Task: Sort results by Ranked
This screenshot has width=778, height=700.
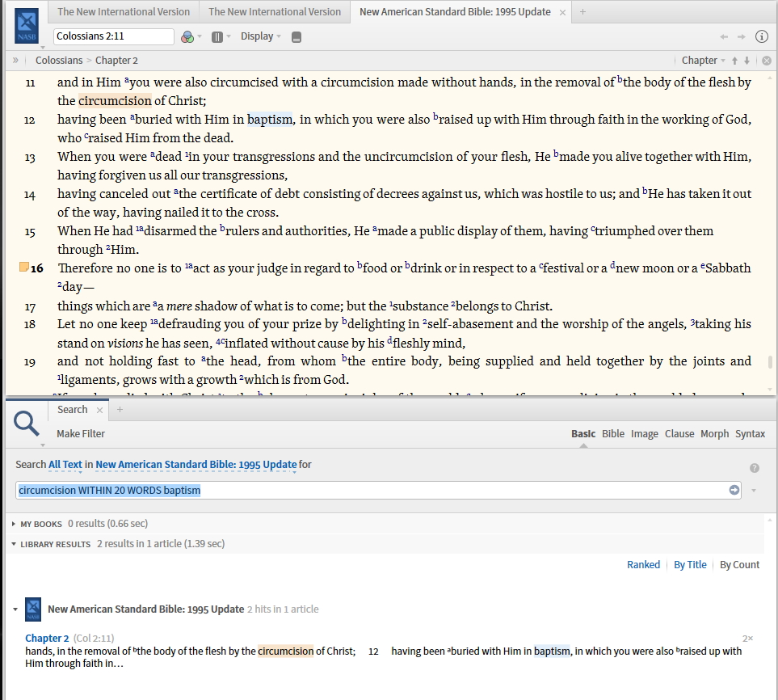Action: click(644, 564)
